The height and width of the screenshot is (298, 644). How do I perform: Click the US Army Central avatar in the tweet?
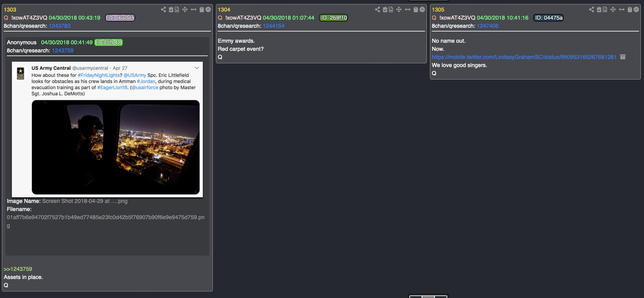click(x=21, y=74)
